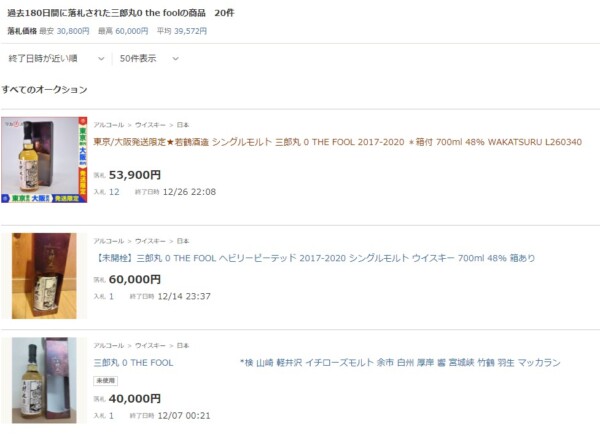Open the 40,000円 bottle and box thumbnail
The height and width of the screenshot is (437, 600).
point(44,380)
